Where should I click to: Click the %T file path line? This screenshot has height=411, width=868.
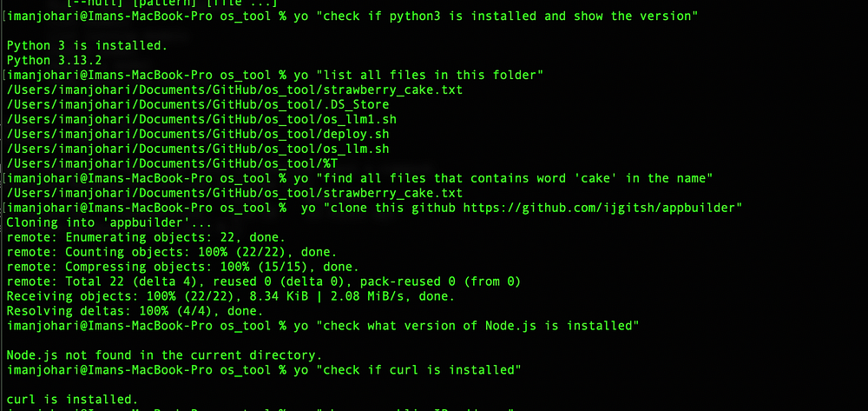click(172, 164)
